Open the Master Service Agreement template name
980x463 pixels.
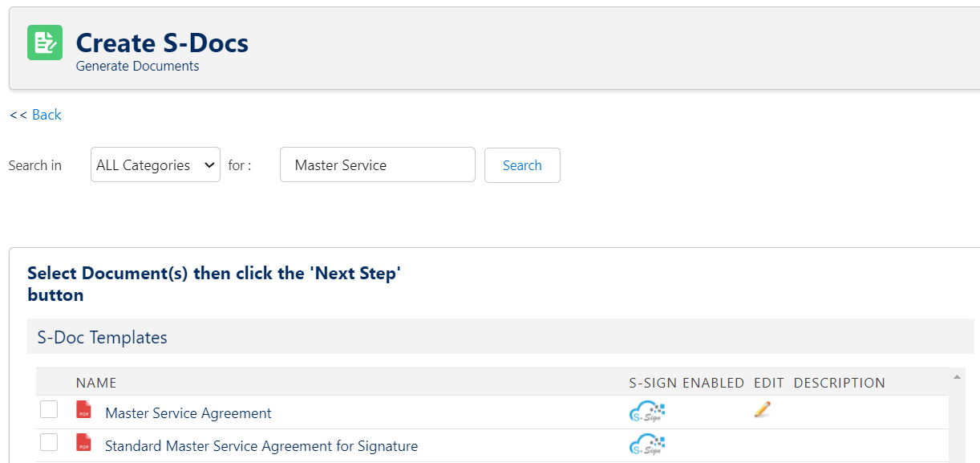[188, 413]
